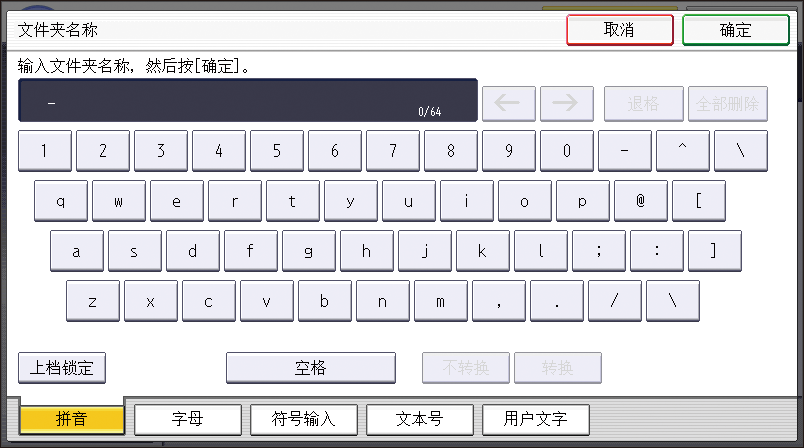Screen dimensions: 804x448
Task: Tap the caret ^ key
Action: (682, 151)
